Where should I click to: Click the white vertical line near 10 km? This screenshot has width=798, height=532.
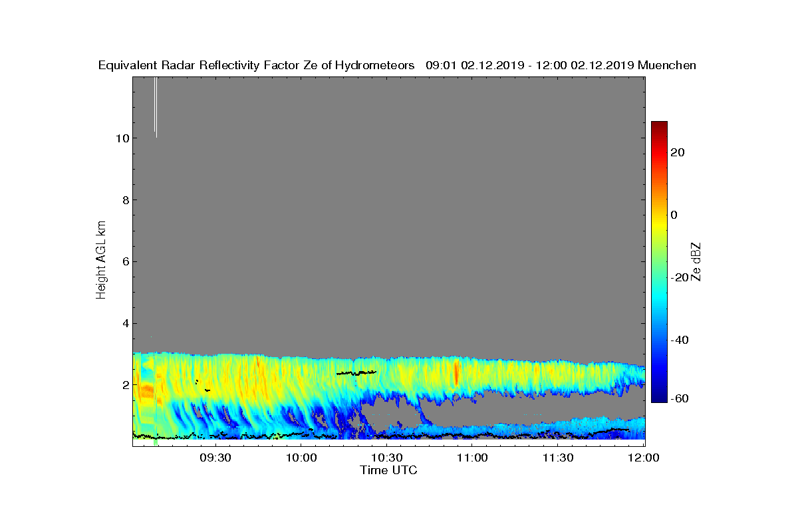(x=156, y=106)
